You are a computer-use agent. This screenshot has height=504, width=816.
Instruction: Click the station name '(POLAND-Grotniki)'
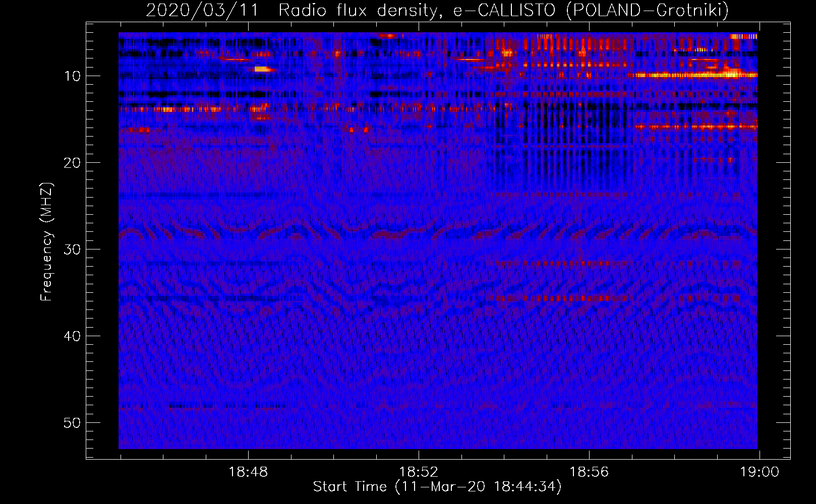pyautogui.click(x=648, y=10)
